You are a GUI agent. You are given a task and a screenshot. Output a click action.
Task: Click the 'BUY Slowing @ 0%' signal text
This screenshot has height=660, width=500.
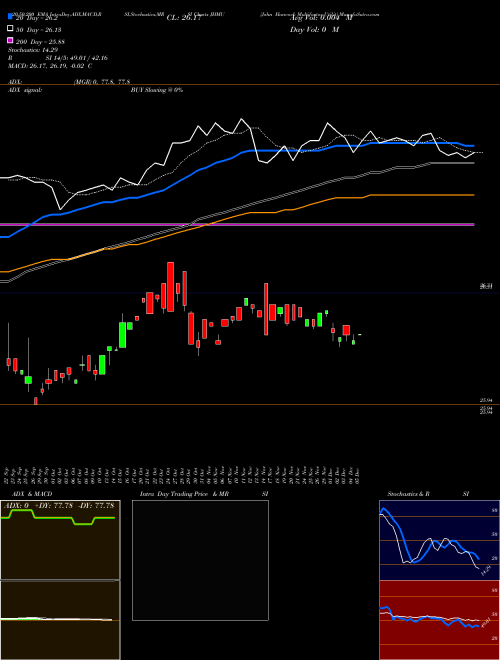coord(157,90)
